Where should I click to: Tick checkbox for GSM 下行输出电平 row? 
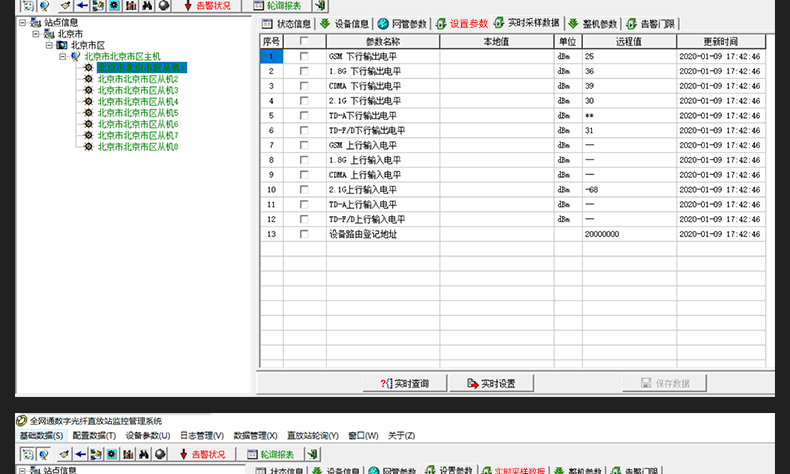pyautogui.click(x=304, y=57)
